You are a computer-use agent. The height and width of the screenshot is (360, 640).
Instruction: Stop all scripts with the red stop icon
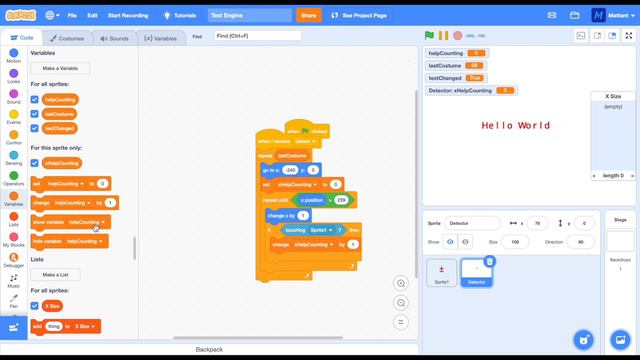pyautogui.click(x=458, y=36)
